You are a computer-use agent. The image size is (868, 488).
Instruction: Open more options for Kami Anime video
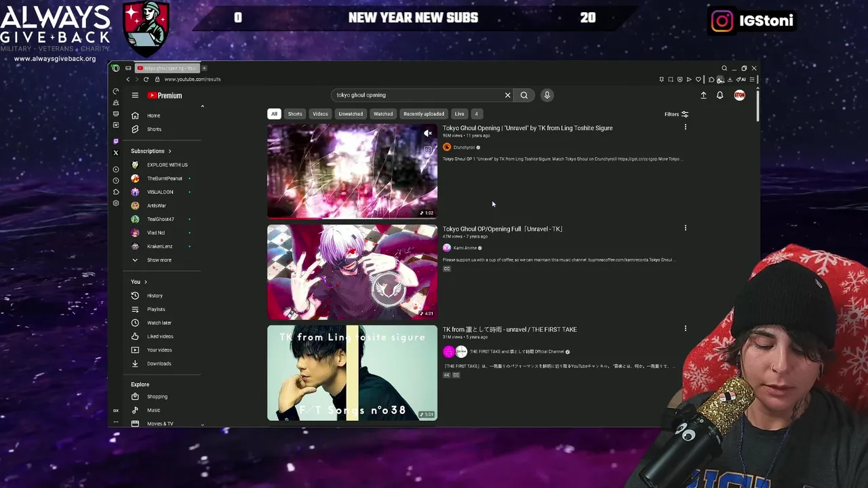(686, 228)
